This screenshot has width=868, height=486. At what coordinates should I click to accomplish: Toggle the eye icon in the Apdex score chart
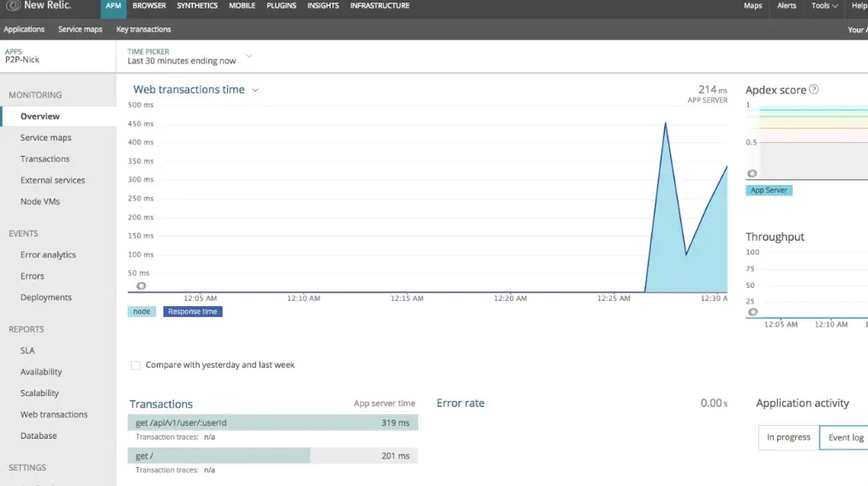tap(751, 174)
